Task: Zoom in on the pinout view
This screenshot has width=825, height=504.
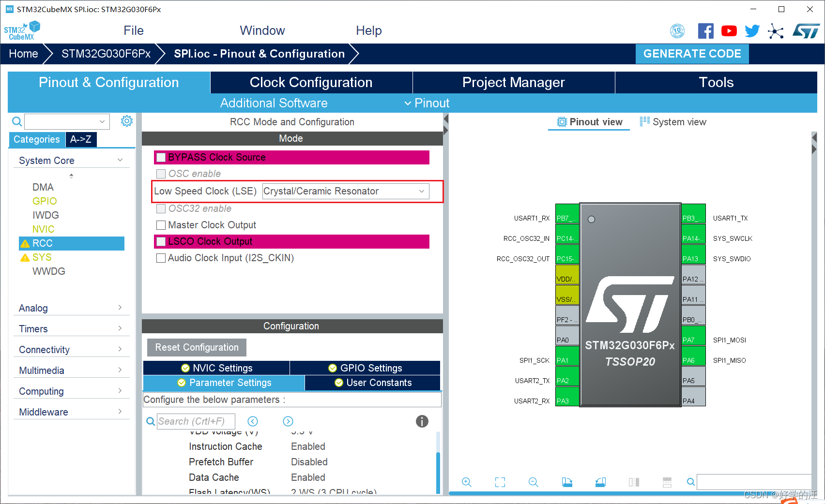Action: click(466, 482)
